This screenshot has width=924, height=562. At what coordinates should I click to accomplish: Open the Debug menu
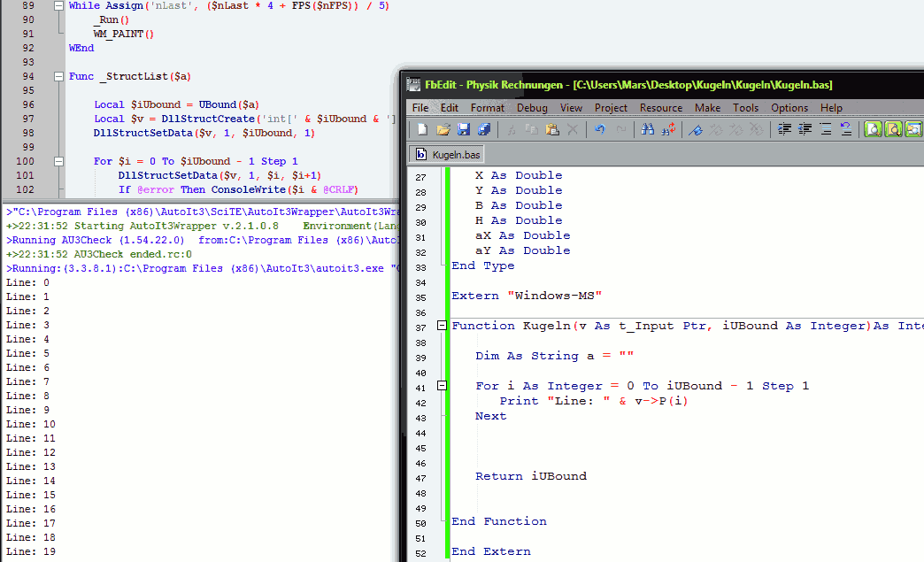pyautogui.click(x=532, y=108)
